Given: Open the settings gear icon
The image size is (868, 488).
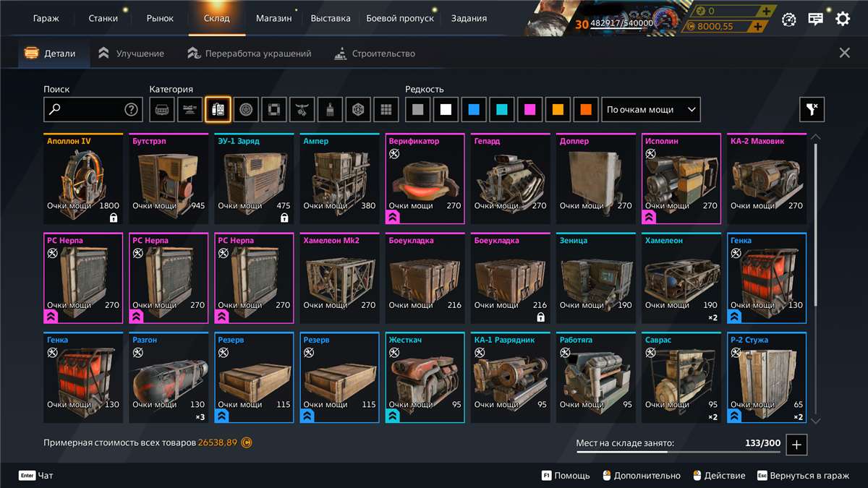Looking at the screenshot, I should coord(843,19).
